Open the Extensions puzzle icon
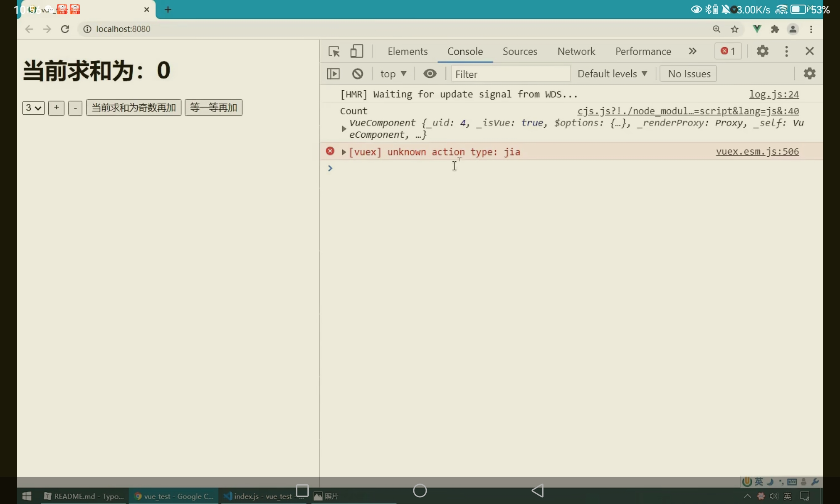The image size is (840, 504). pyautogui.click(x=775, y=29)
